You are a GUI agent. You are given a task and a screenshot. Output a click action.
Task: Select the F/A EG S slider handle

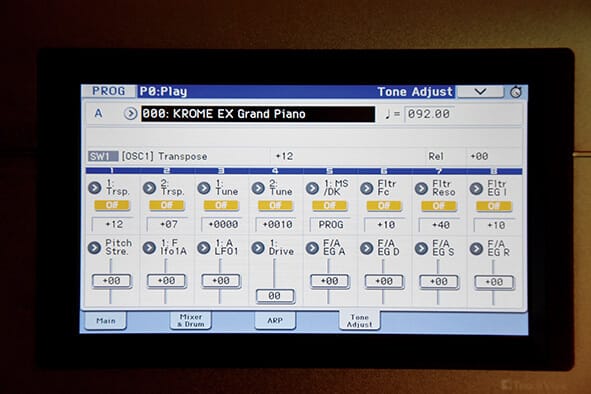439,282
